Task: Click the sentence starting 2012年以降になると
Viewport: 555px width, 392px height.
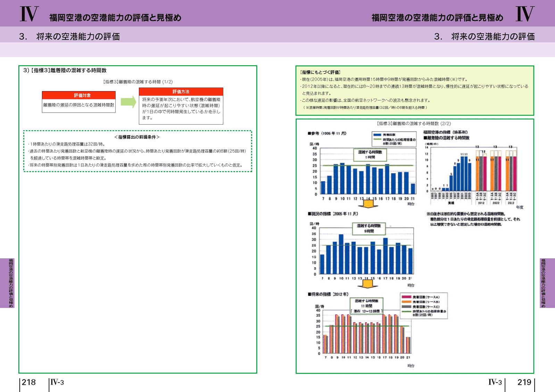Action: [x=414, y=90]
